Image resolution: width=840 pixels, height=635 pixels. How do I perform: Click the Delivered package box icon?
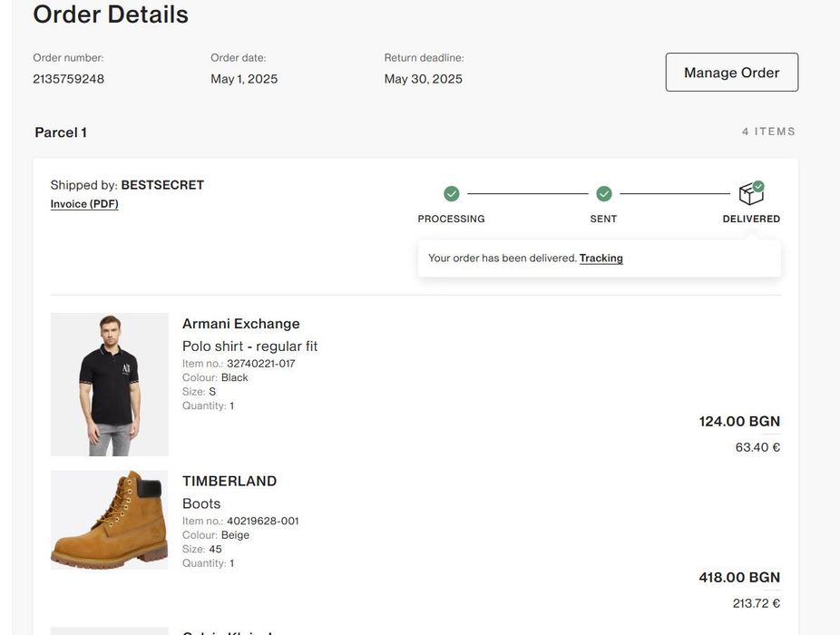751,193
